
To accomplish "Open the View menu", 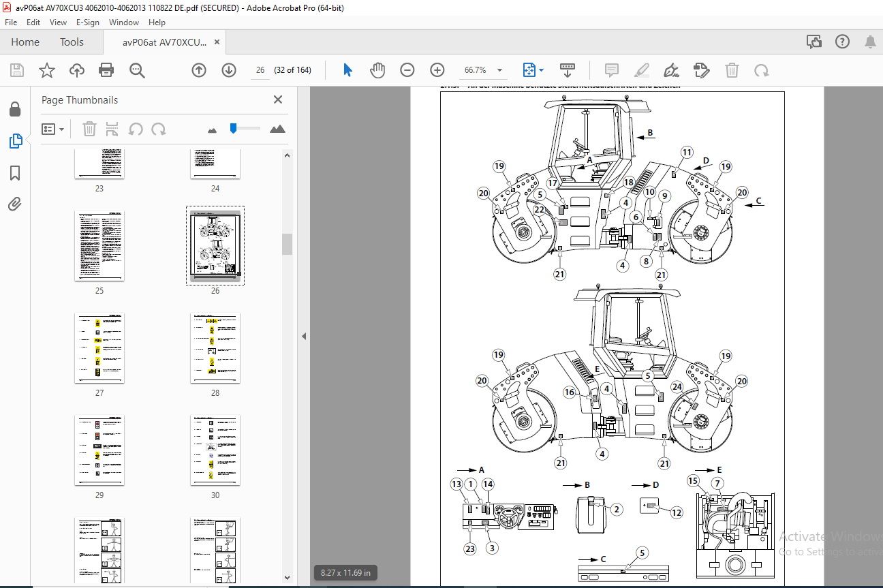I will click(59, 22).
